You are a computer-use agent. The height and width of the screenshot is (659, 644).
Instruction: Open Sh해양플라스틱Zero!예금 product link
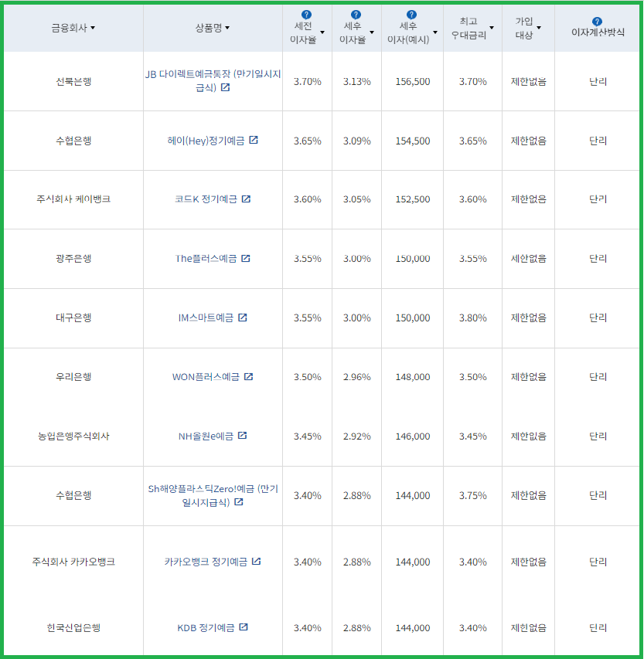pyautogui.click(x=213, y=495)
